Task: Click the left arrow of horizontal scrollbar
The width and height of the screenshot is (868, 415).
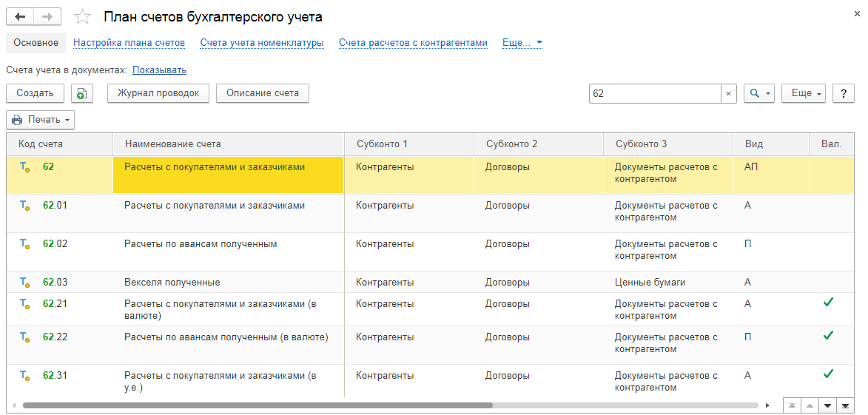Action: [x=14, y=405]
